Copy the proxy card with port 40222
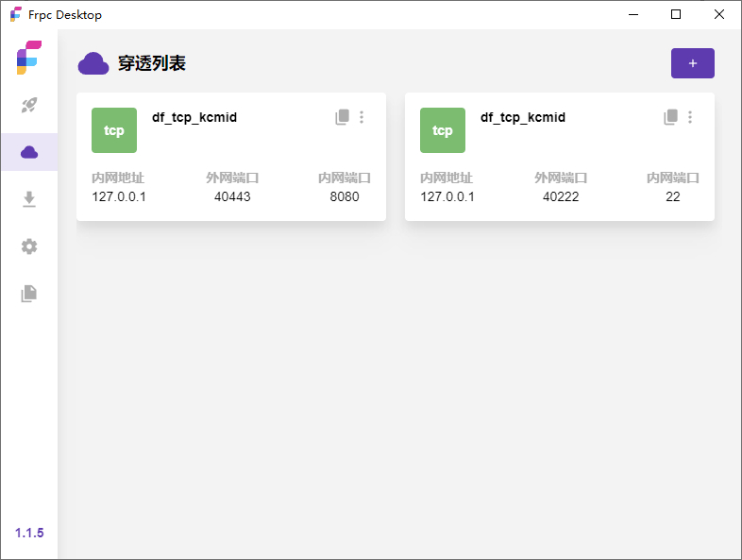Viewport: 742px width, 560px height. 670,117
